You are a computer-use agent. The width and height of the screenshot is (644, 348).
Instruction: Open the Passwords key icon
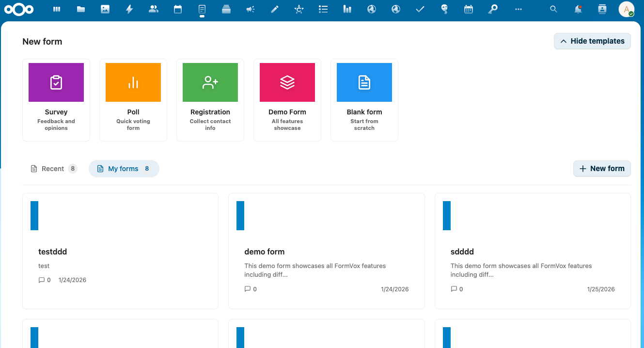[x=493, y=9]
